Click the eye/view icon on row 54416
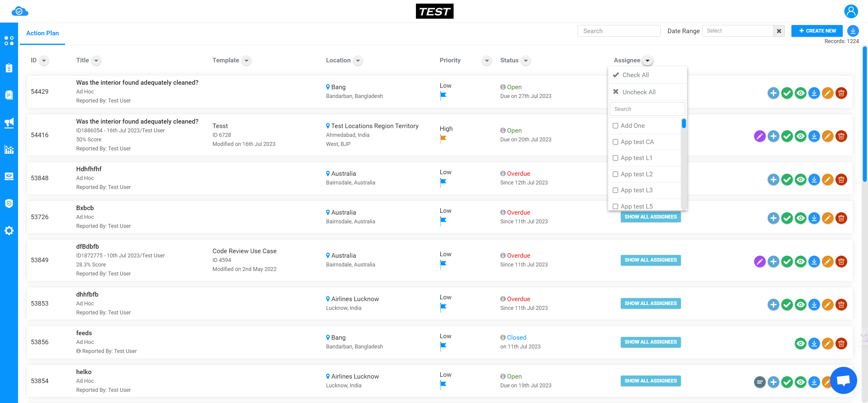 tap(801, 136)
